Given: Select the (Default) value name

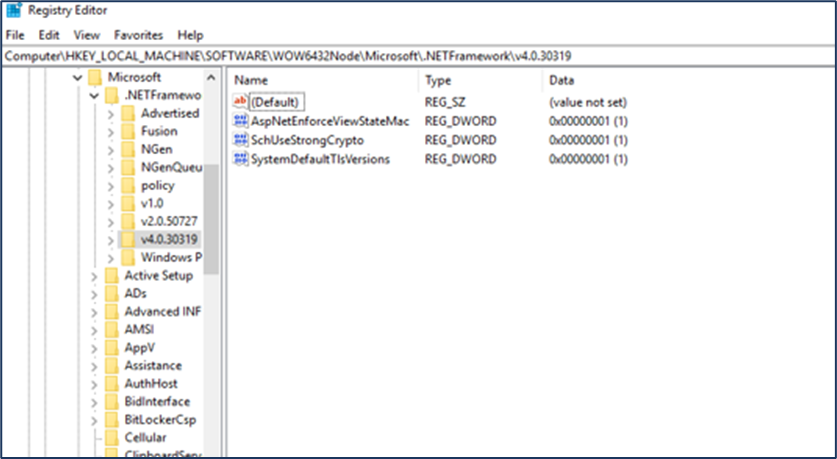Looking at the screenshot, I should [275, 102].
